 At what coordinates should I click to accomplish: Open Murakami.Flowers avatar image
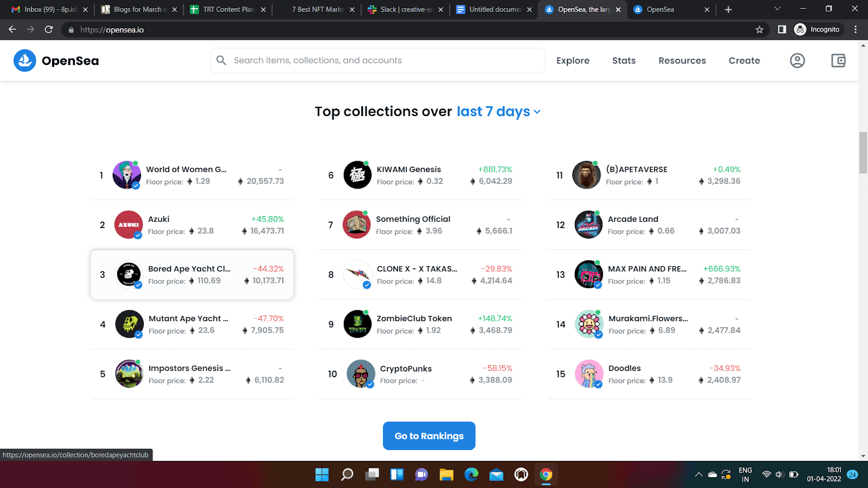click(x=589, y=324)
